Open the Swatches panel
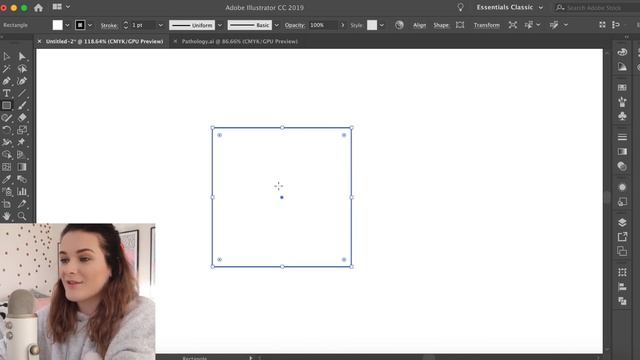The width and height of the screenshot is (640, 360). pos(622,87)
